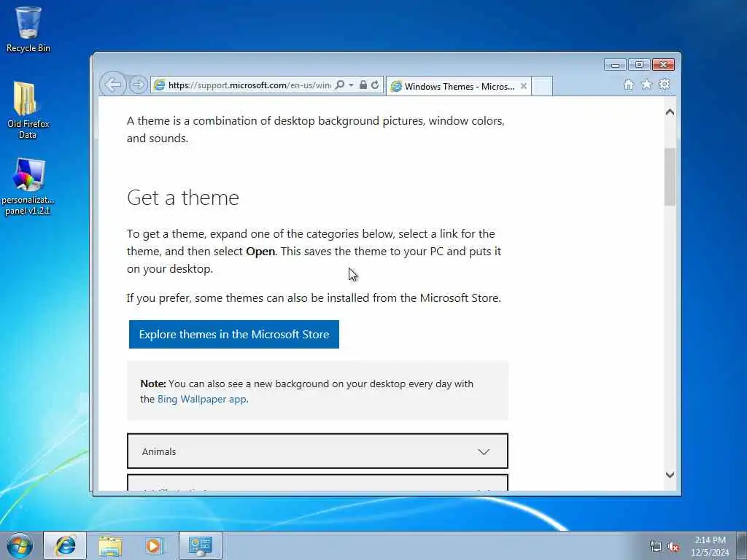
Task: Click the Internet Explorer Home icon
Action: point(629,85)
